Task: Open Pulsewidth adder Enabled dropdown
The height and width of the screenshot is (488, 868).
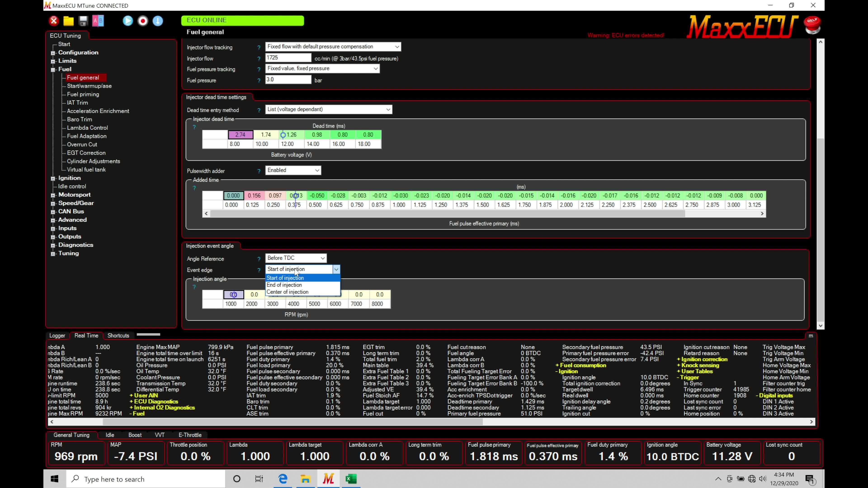Action: (293, 170)
